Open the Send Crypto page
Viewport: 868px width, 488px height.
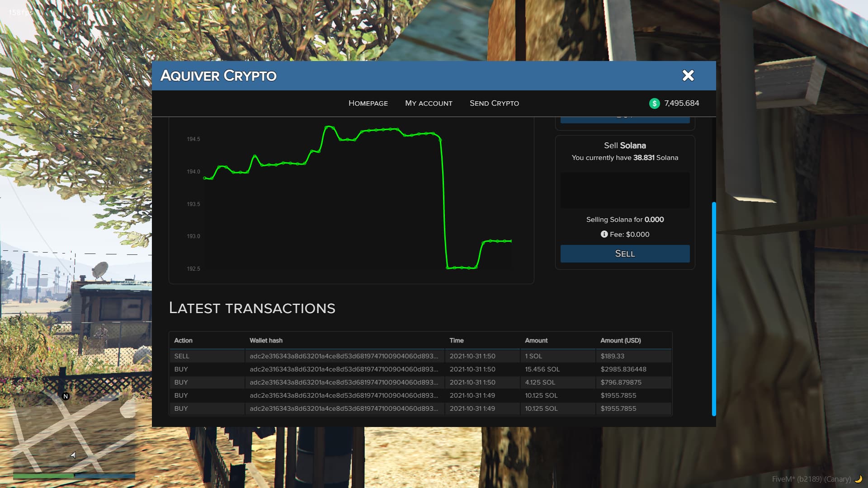494,103
